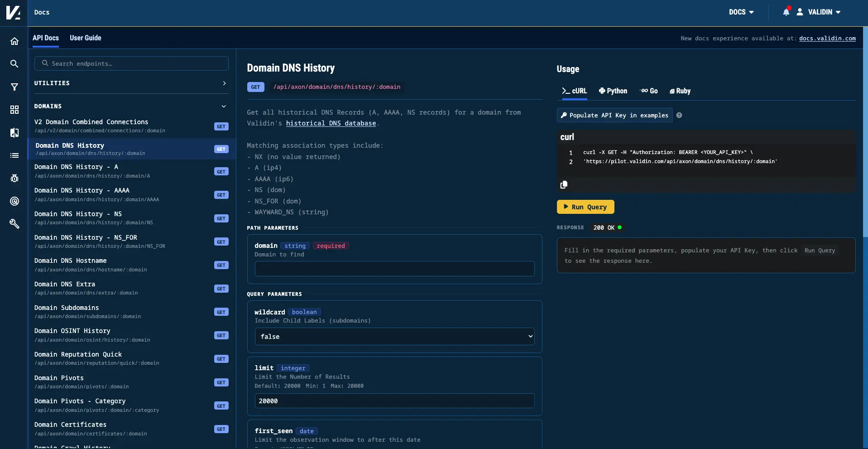Image resolution: width=868 pixels, height=449 pixels.
Task: Click the limit input showing 20000
Action: tap(394, 401)
